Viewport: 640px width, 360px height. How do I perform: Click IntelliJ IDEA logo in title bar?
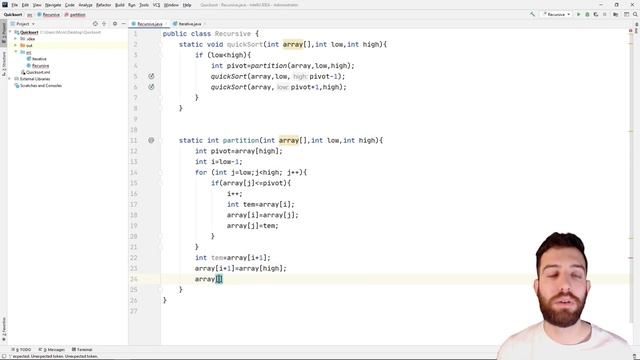(x=5, y=5)
